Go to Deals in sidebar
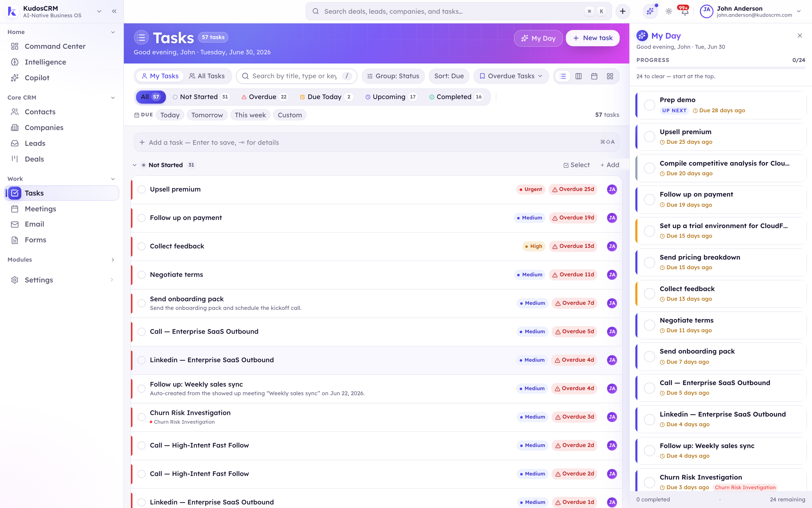 tap(62, 159)
